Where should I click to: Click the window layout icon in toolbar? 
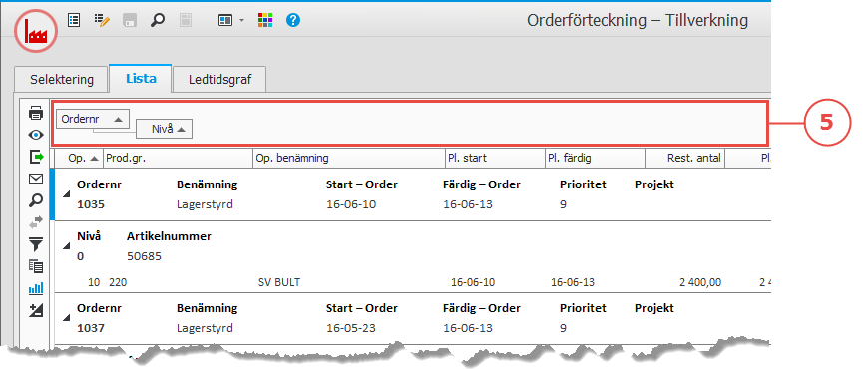[x=225, y=21]
